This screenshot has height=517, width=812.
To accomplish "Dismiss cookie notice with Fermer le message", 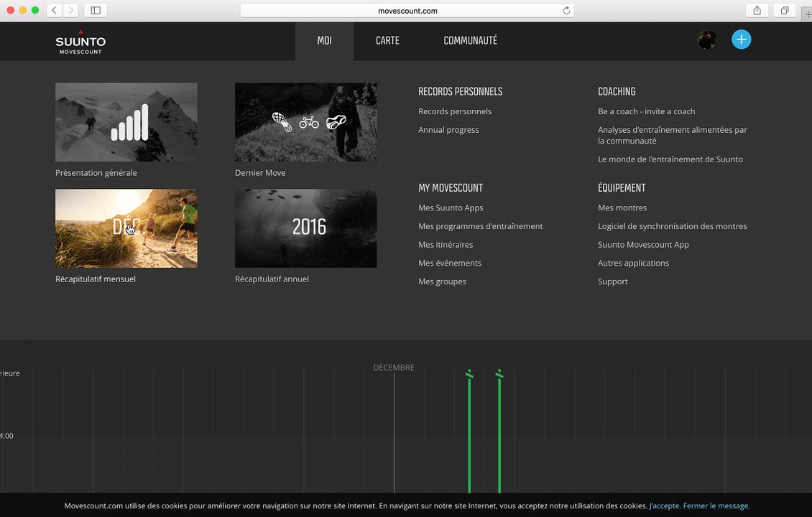I will point(716,506).
